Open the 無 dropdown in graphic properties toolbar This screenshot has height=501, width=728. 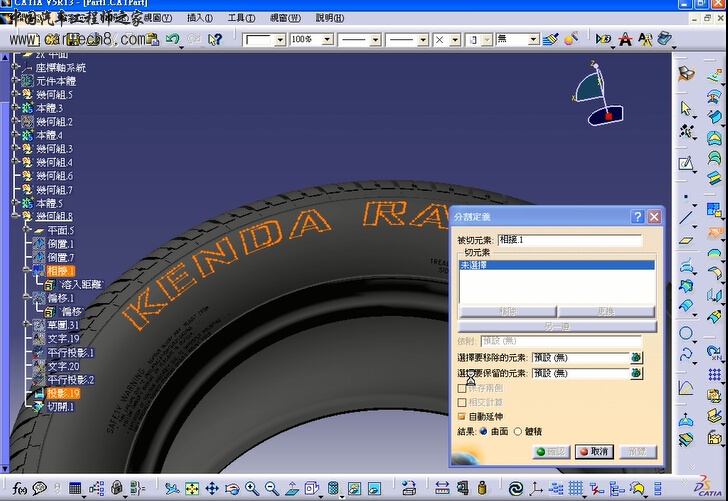533,40
